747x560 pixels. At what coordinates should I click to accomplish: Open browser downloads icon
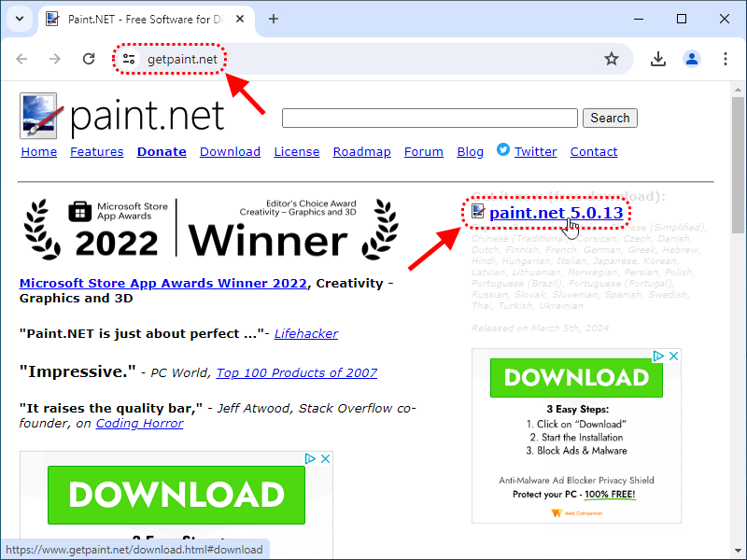[658, 59]
